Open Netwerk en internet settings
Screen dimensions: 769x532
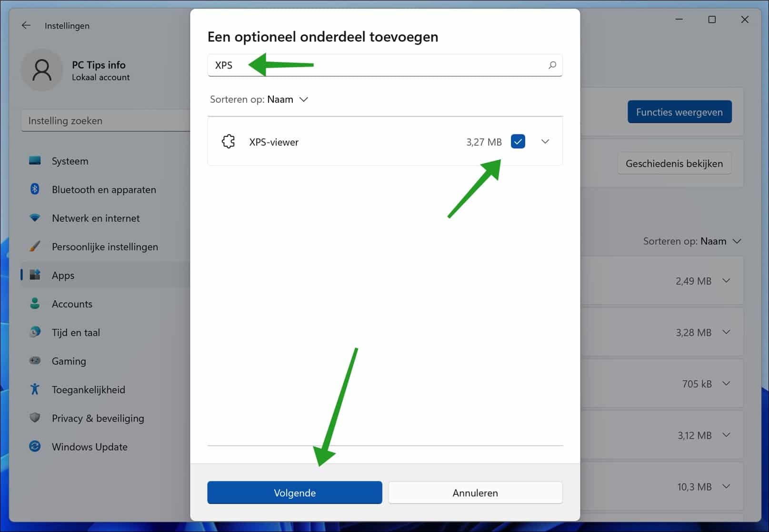pos(95,218)
